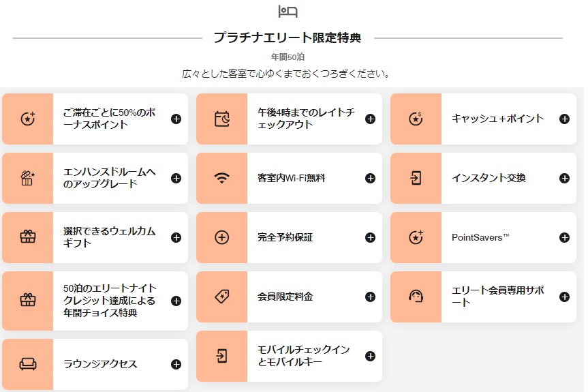Select the エンハンスドルームへのアップグレード card text
The width and height of the screenshot is (588, 392).
click(109, 178)
